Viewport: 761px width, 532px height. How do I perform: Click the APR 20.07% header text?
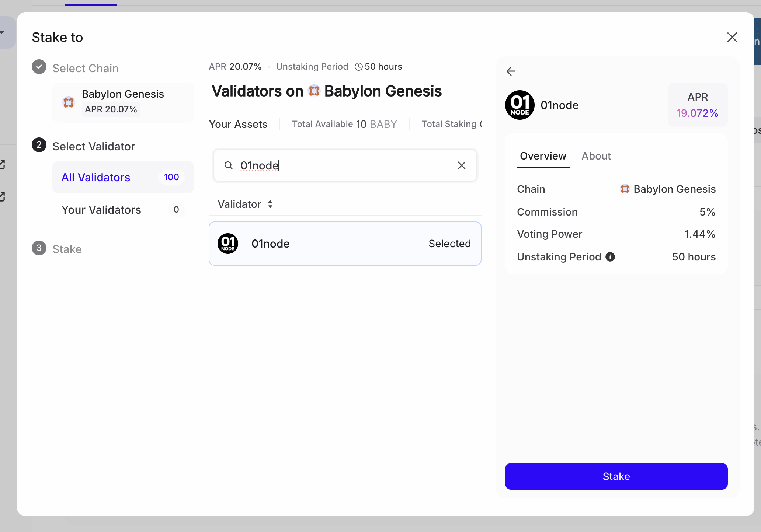click(x=235, y=67)
